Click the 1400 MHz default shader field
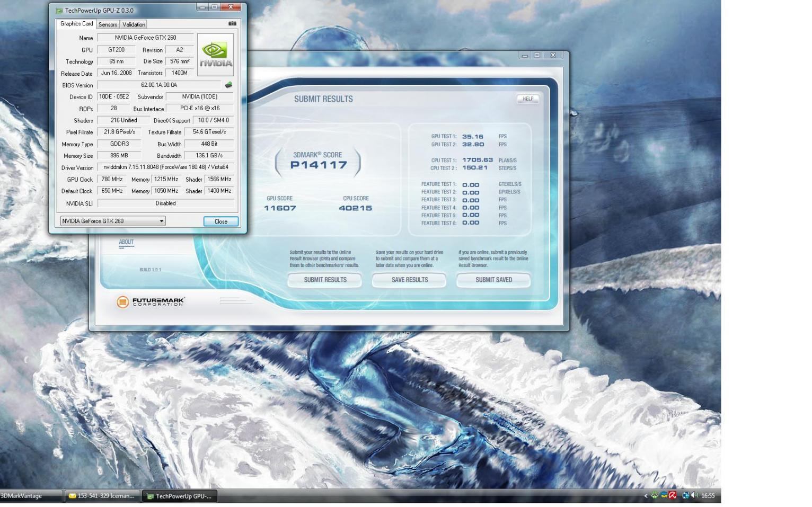The width and height of the screenshot is (812, 507). (x=219, y=191)
